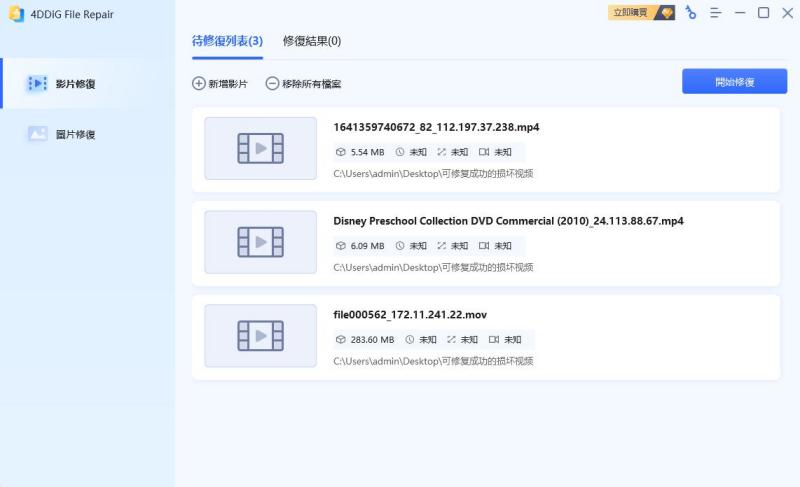800x487 pixels.
Task: Click the file path under 1641359740672 video
Action: pyautogui.click(x=433, y=174)
